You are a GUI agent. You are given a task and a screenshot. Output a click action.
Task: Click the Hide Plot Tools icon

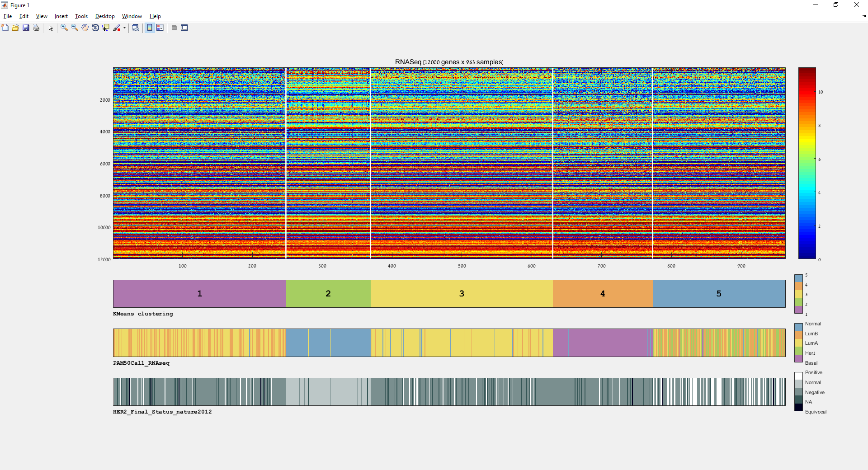click(x=174, y=28)
